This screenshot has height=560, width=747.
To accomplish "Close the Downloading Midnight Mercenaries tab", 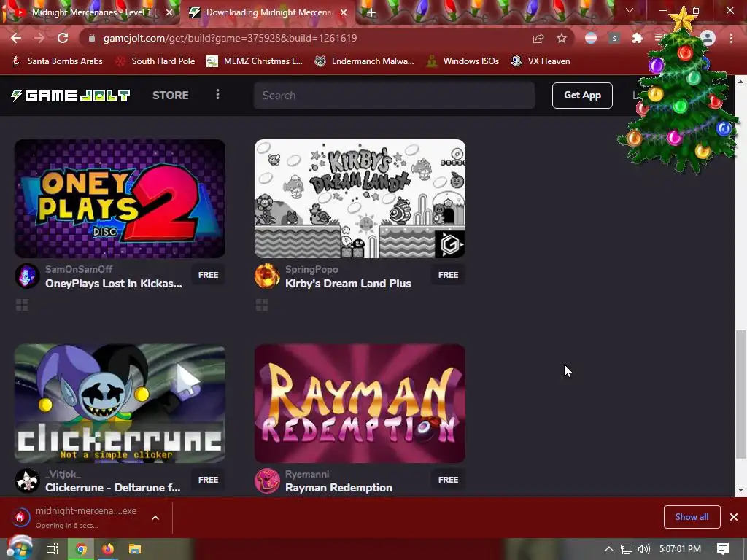I will pyautogui.click(x=344, y=13).
